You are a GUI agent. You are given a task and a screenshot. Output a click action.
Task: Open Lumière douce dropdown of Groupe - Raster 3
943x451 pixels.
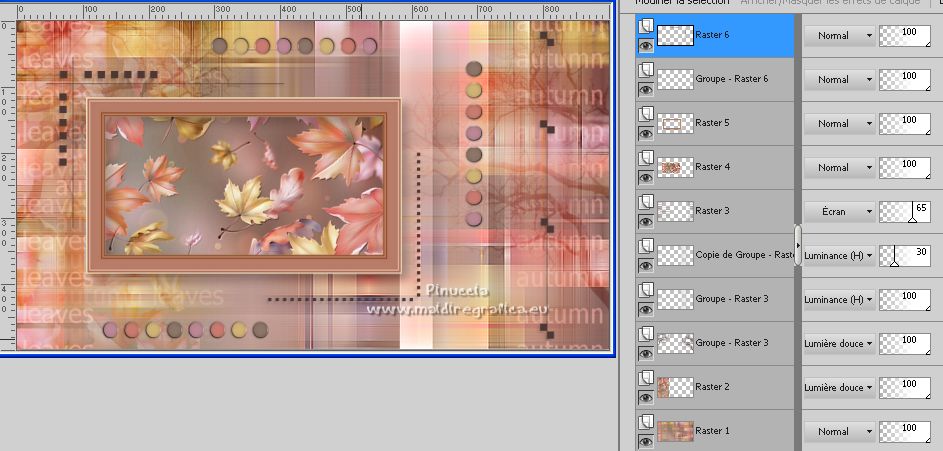tap(839, 343)
